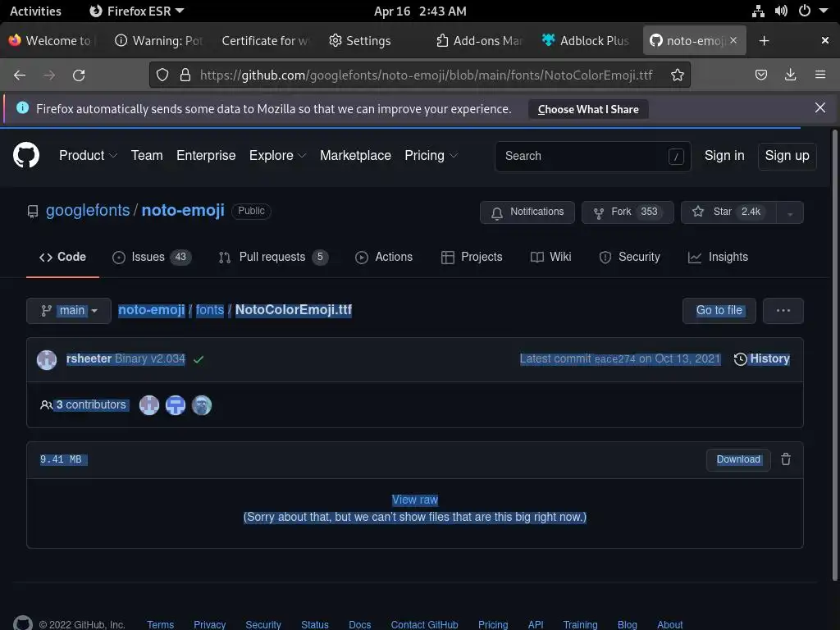Switch to the Adblock Plus tab
The width and height of the screenshot is (840, 630).
pyautogui.click(x=585, y=41)
